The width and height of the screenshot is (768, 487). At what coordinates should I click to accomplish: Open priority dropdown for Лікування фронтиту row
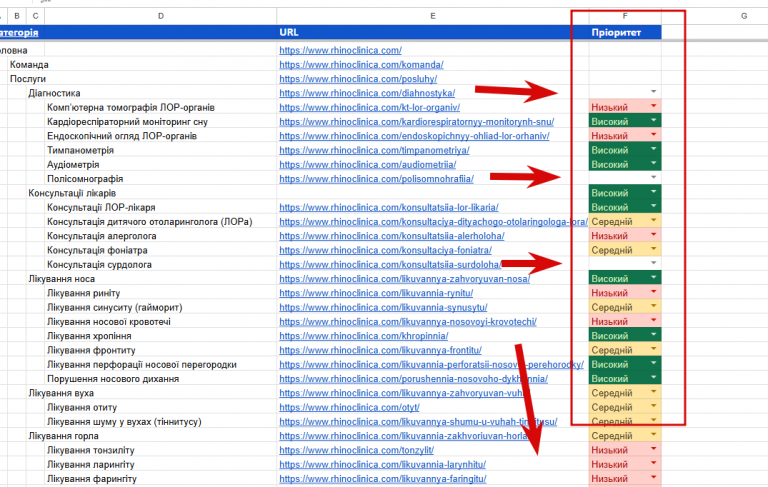653,349
